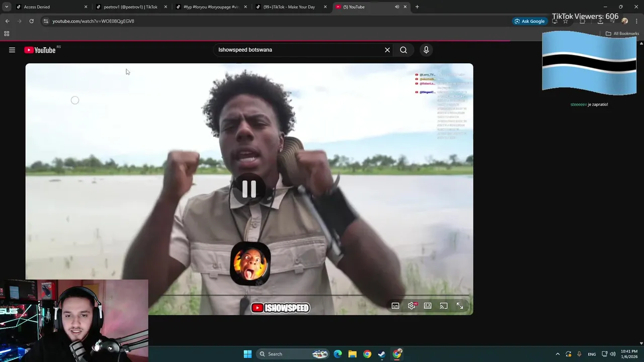Expand the tab search dropdown arrow
Screen dimensions: 644x362
pyautogui.click(x=7, y=7)
